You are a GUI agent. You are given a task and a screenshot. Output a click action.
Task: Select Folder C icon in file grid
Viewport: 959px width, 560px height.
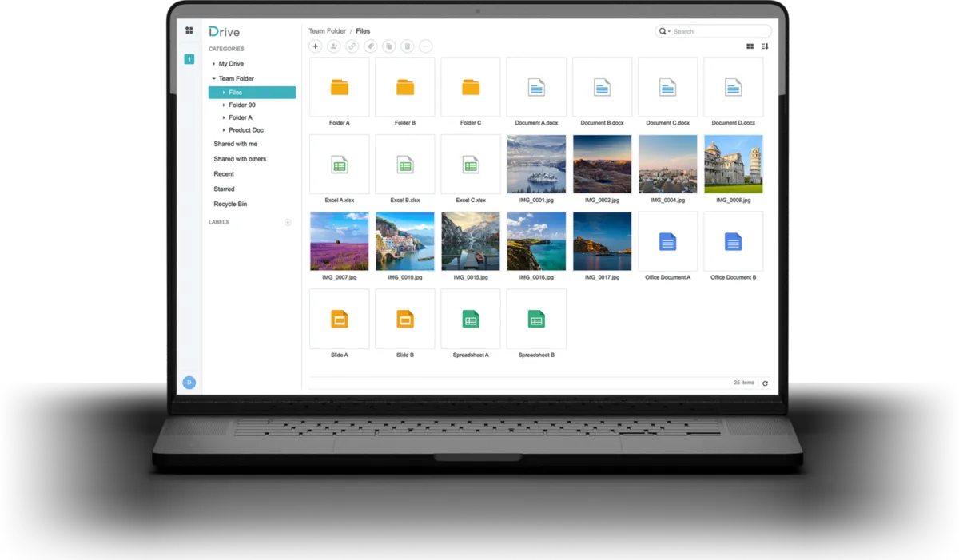471,87
